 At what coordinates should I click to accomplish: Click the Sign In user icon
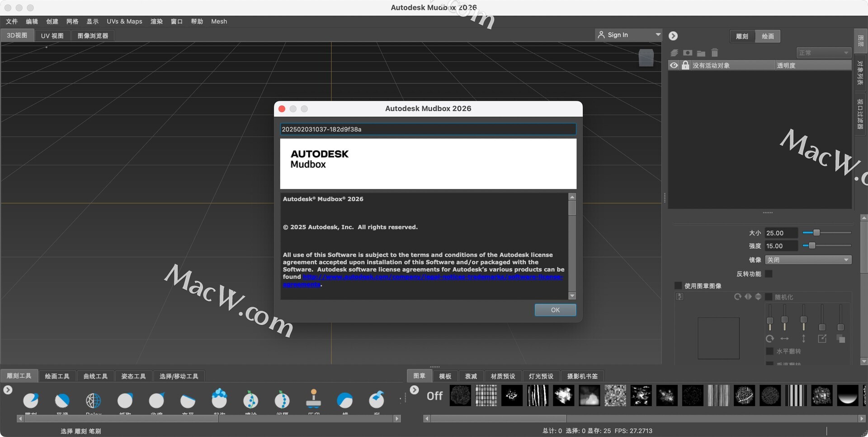(601, 35)
